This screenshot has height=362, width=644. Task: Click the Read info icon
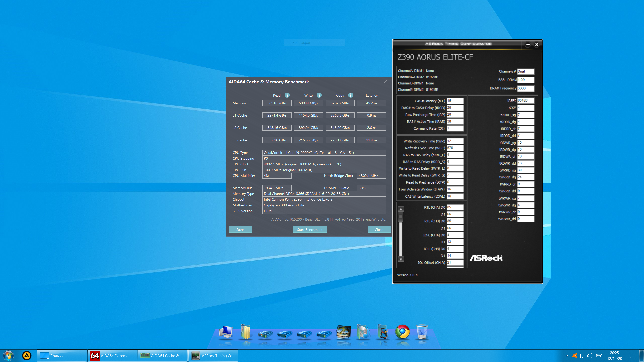[x=287, y=95]
